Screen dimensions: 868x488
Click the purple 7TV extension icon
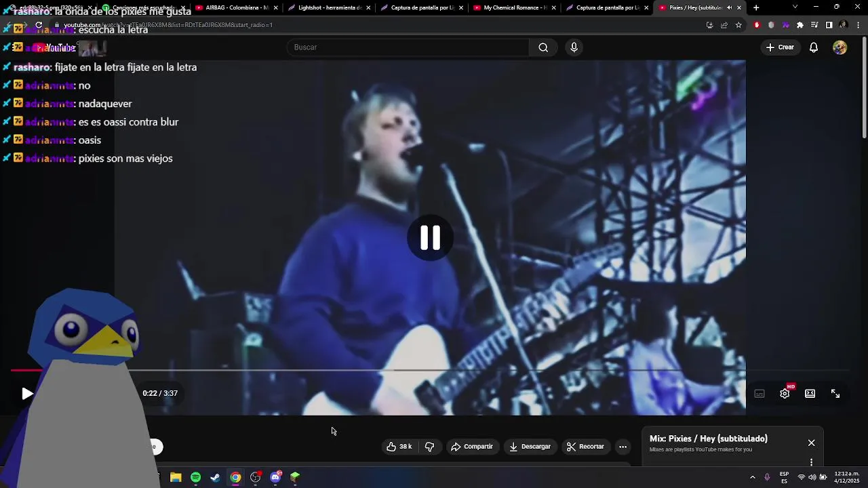(785, 25)
